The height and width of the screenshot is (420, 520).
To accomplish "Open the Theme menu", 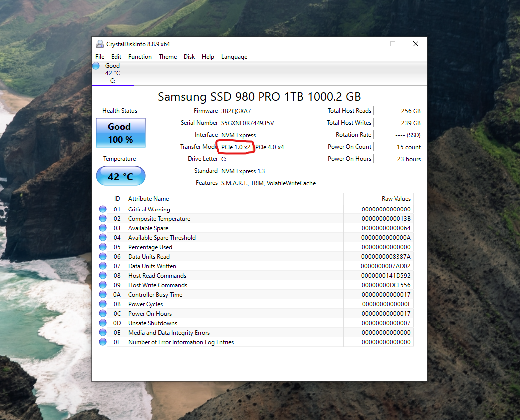I will point(168,56).
